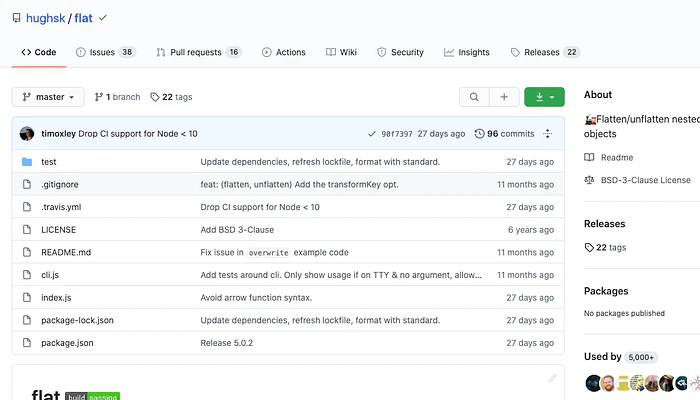Open the flat repository link
The image size is (700, 400).
pos(83,18)
